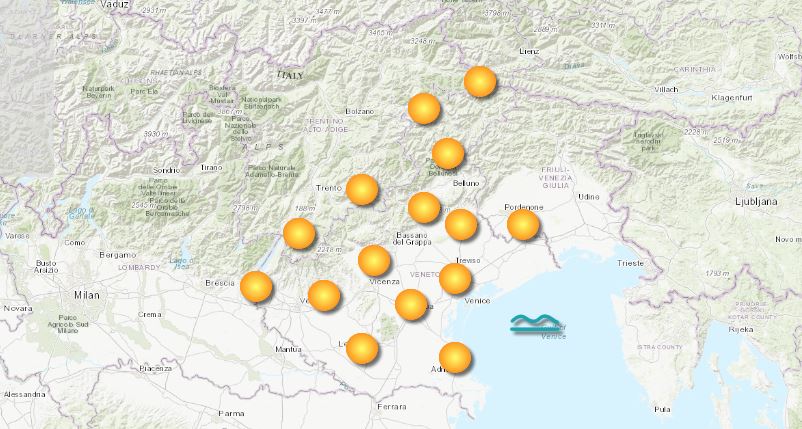Click the Tirano label
The height and width of the screenshot is (429, 802).
pos(211,167)
